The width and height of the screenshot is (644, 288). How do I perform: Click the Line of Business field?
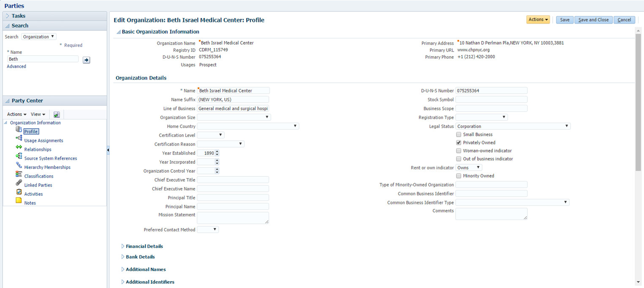coord(233,109)
